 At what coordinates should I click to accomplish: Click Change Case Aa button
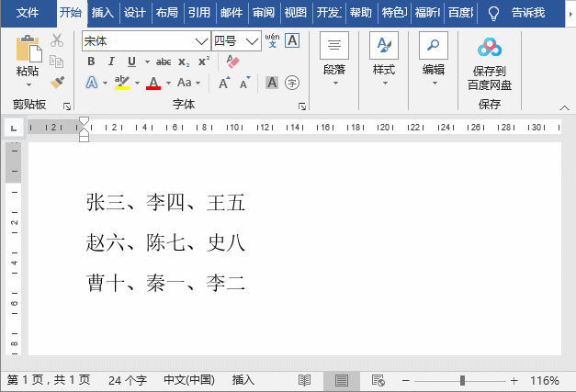pyautogui.click(x=184, y=83)
